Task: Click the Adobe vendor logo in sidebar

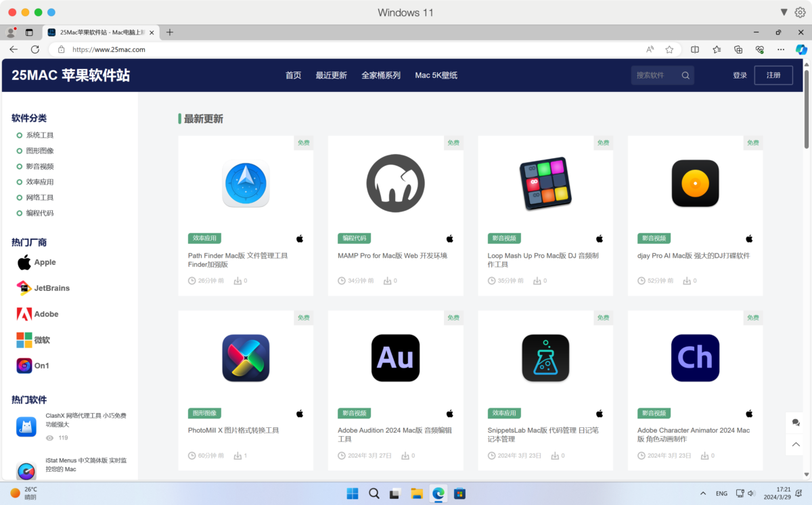Action: (x=24, y=314)
